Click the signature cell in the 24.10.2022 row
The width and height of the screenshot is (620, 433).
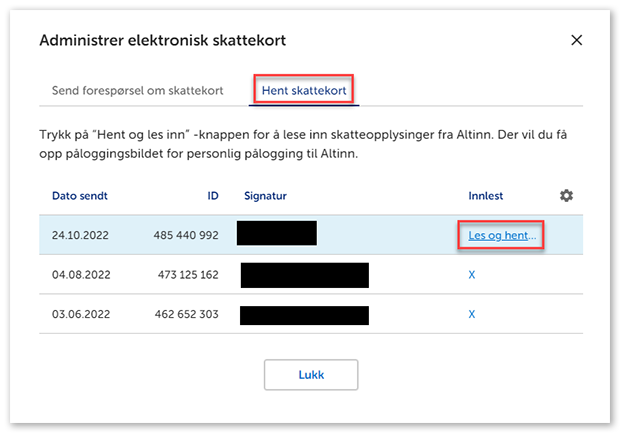[x=277, y=234]
